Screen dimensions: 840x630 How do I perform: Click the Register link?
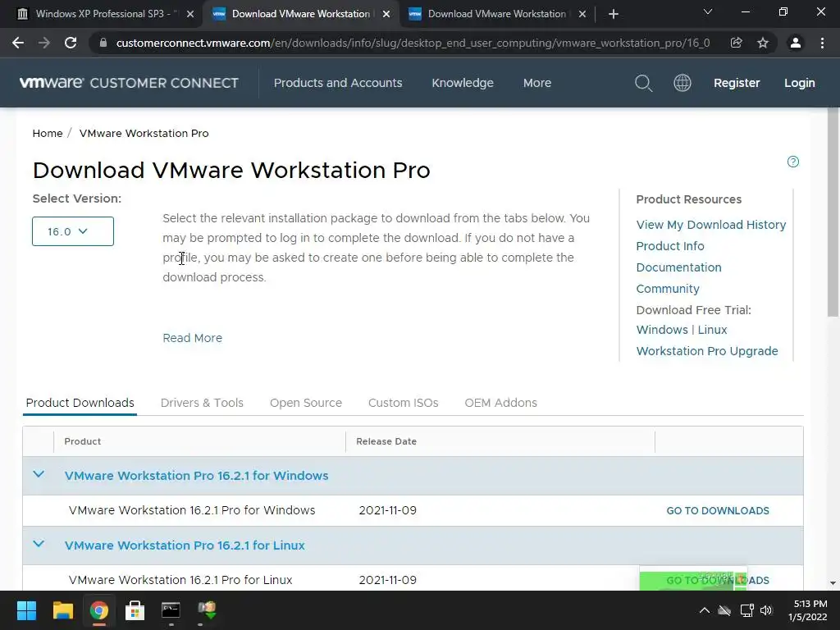pos(737,83)
